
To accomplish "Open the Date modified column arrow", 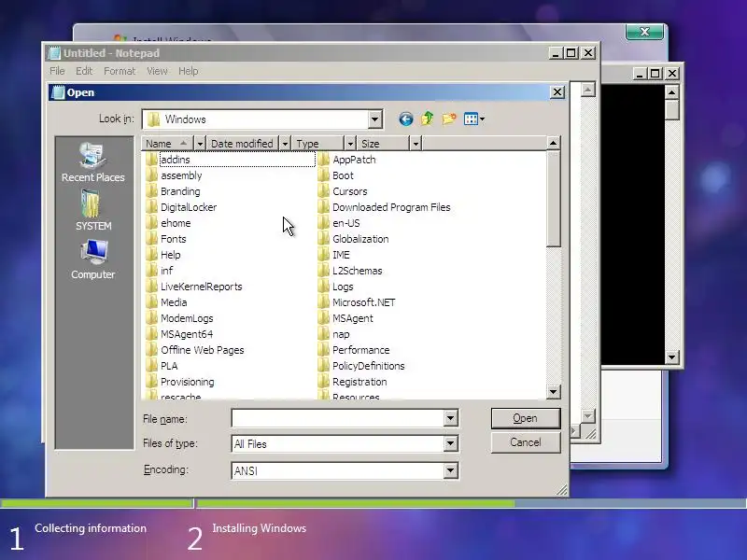I will pos(285,144).
